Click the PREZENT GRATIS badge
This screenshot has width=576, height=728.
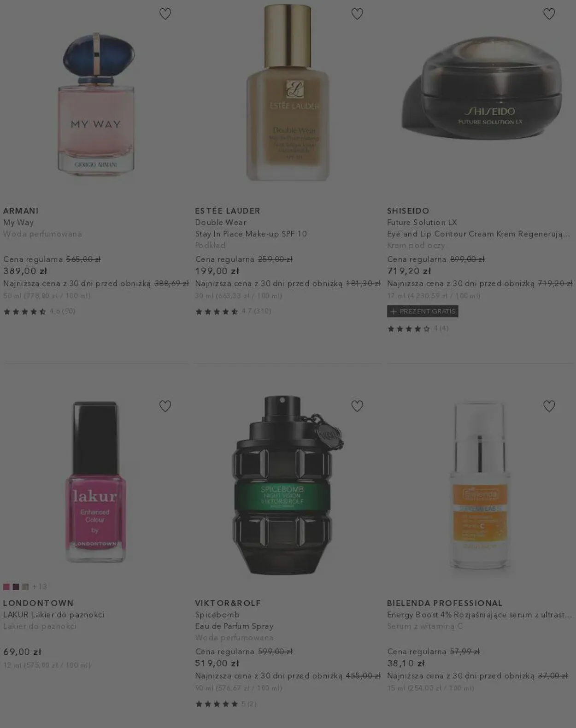423,311
